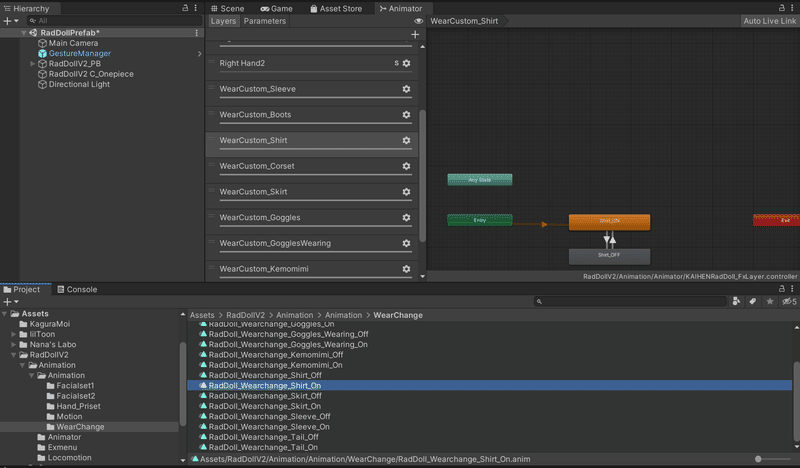
Task: Click the Hierarchy panel lock icon
Action: [185, 8]
